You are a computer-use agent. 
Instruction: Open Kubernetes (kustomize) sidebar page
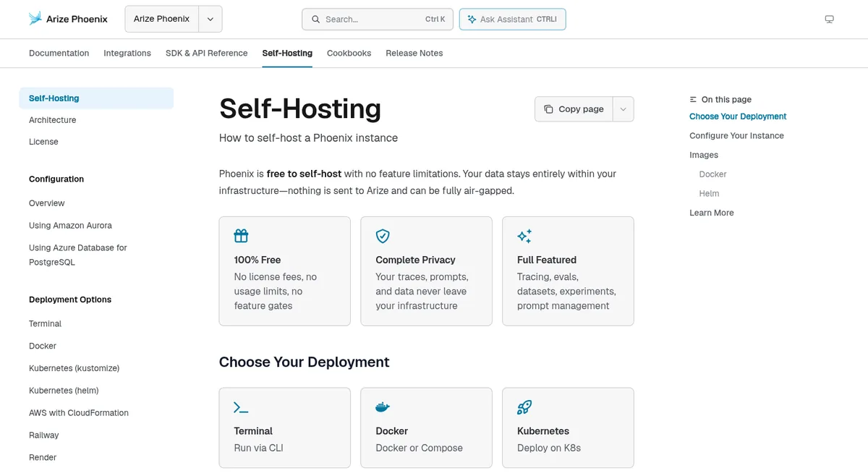74,368
